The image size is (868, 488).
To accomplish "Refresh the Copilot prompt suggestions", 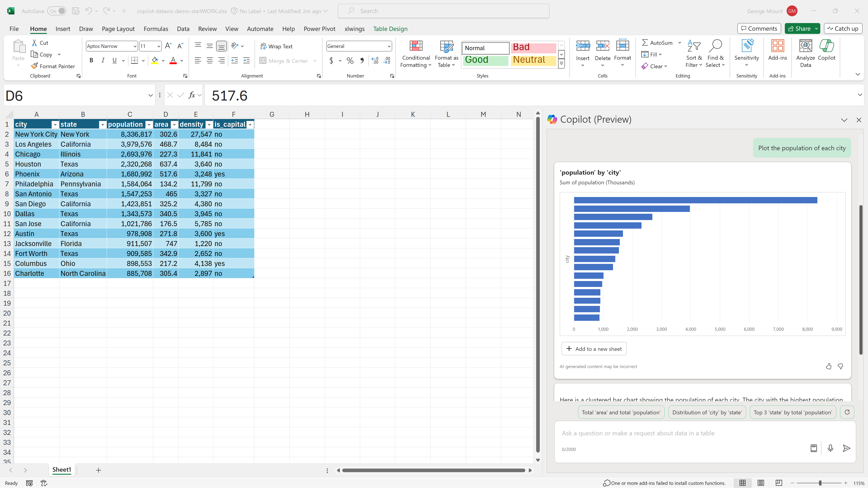I will coord(847,412).
